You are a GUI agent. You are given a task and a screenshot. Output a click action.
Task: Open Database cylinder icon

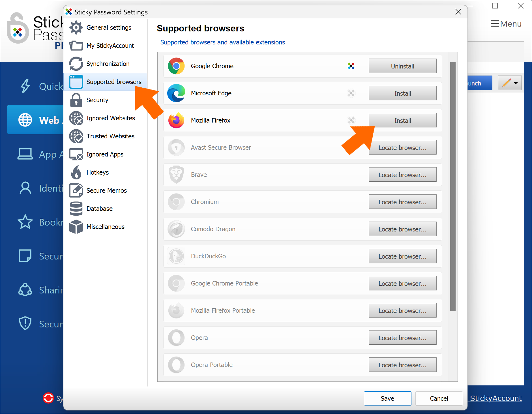pos(76,209)
